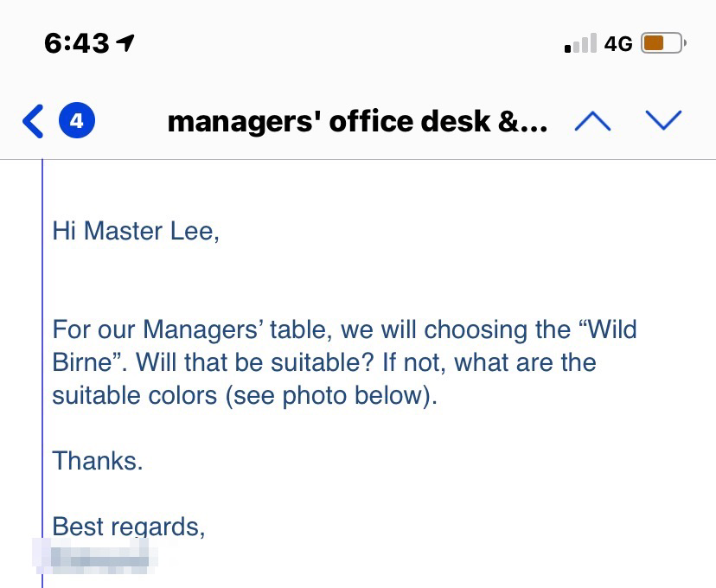The image size is (716, 588).
Task: Click the "Hi Master Lee," greeting line
Action: (136, 231)
